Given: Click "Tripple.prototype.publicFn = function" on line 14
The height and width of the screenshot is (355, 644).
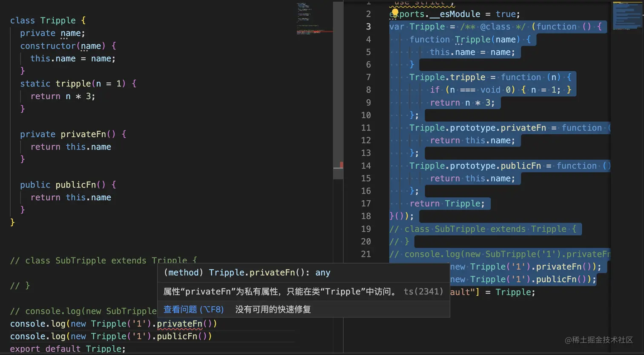Looking at the screenshot, I should (503, 166).
